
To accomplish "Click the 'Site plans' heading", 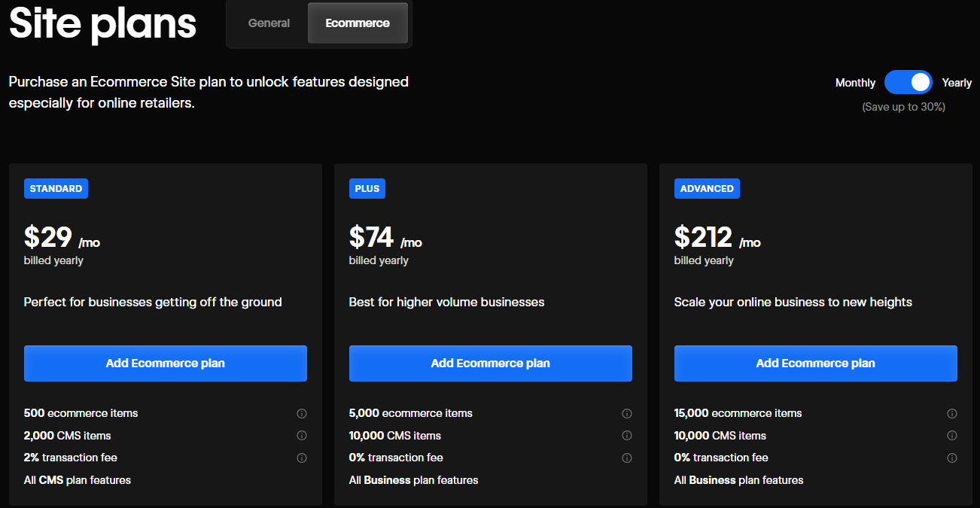I will (102, 23).
